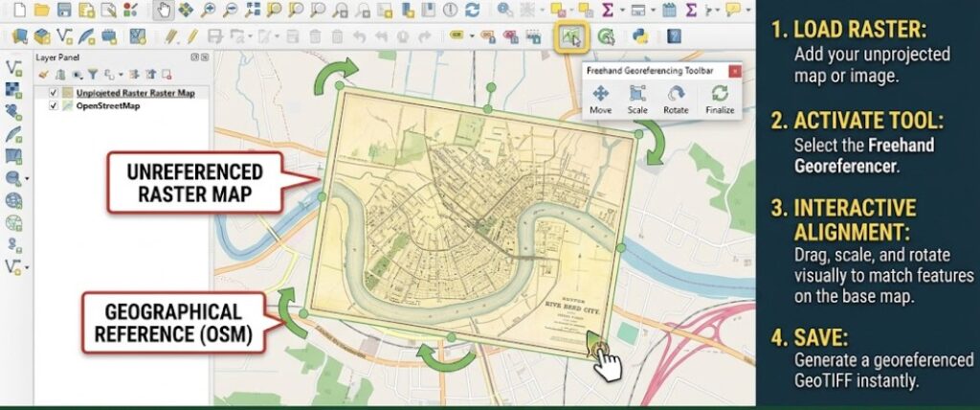Close the Layer Panel
This screenshot has width=980, height=410.
tap(205, 57)
